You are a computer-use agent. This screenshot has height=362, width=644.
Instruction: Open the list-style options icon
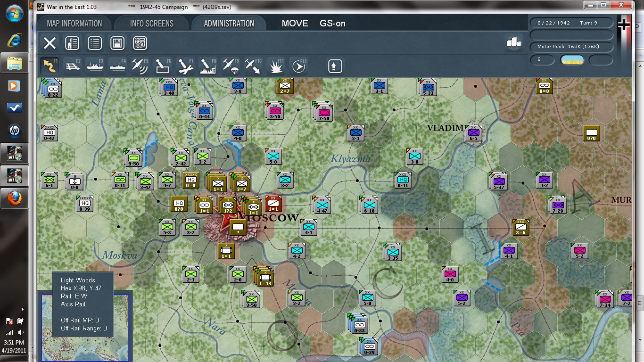(95, 43)
